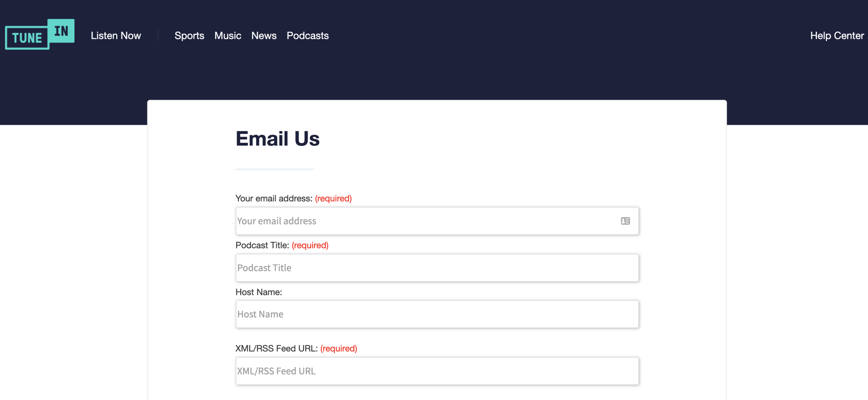Open the Podcasts section
The image size is (868, 400).
click(307, 36)
